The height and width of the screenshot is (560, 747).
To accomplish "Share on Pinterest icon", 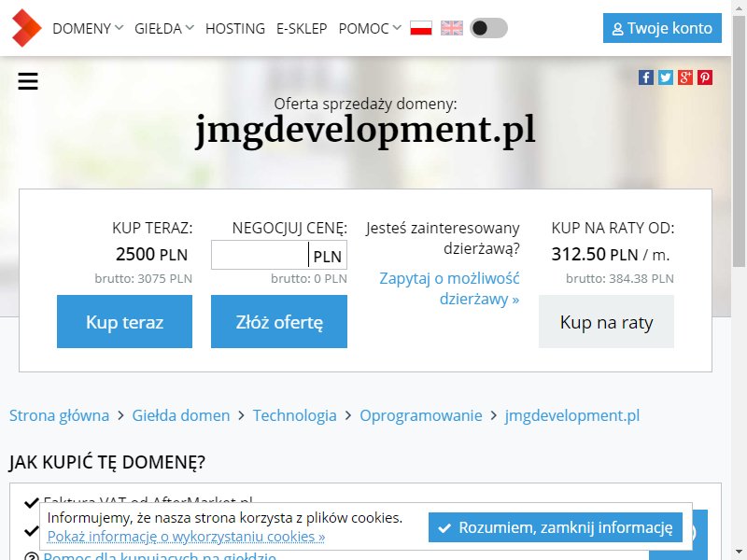I will coord(705,77).
